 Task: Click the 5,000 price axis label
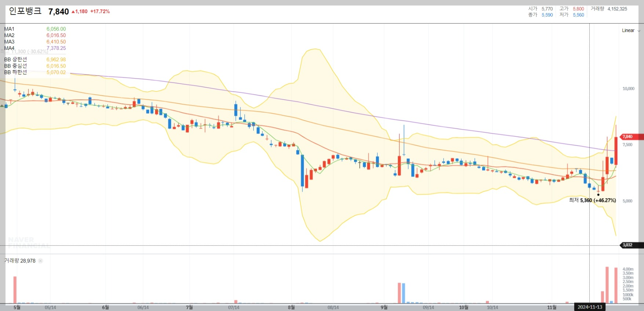click(627, 201)
